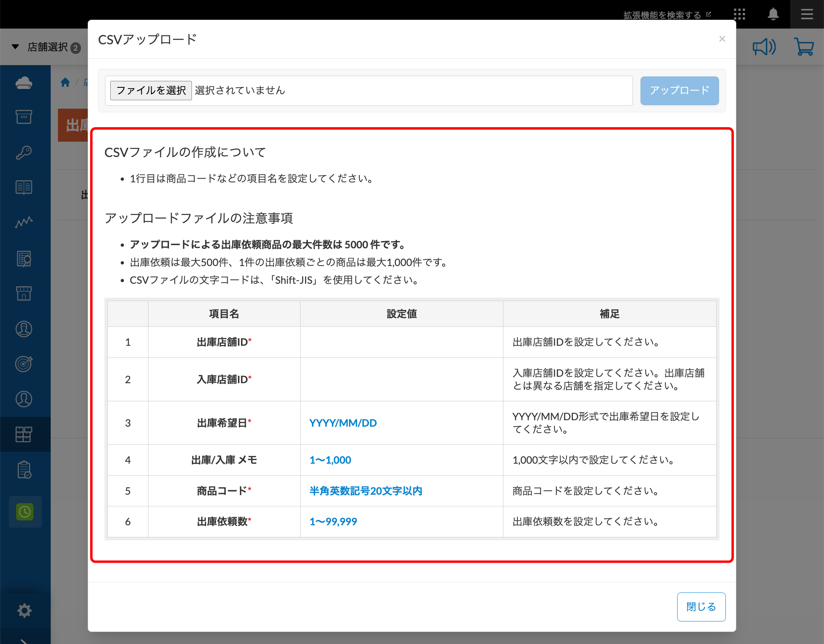The height and width of the screenshot is (644, 824).
Task: Click the report search sidebar icon
Action: click(x=24, y=258)
